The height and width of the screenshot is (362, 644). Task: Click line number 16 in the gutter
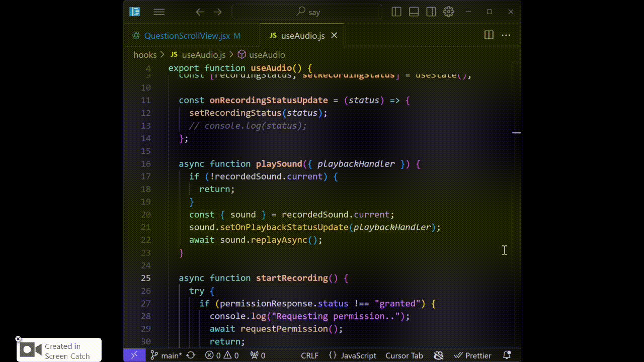pyautogui.click(x=145, y=164)
